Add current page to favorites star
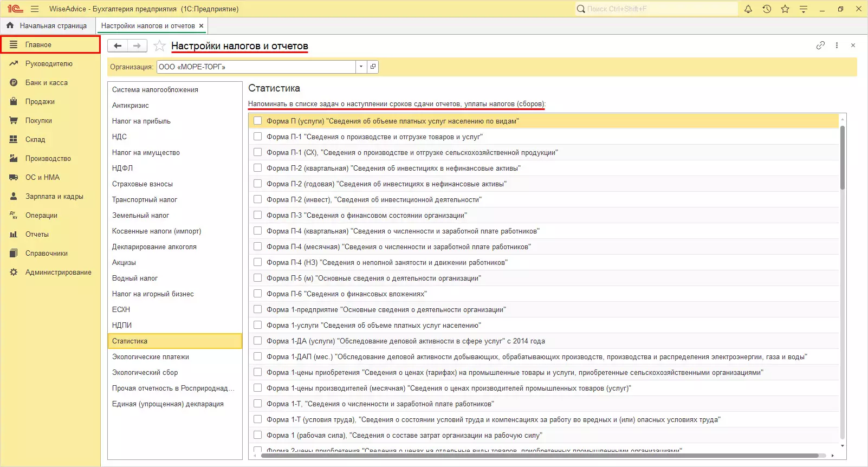The height and width of the screenshot is (467, 868). pyautogui.click(x=159, y=46)
